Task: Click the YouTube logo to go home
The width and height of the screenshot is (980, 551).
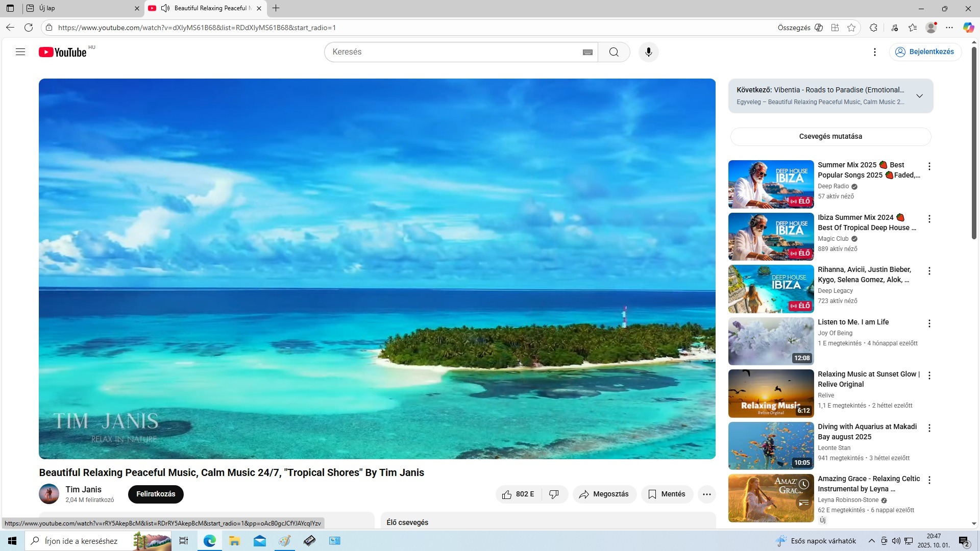Action: click(63, 52)
